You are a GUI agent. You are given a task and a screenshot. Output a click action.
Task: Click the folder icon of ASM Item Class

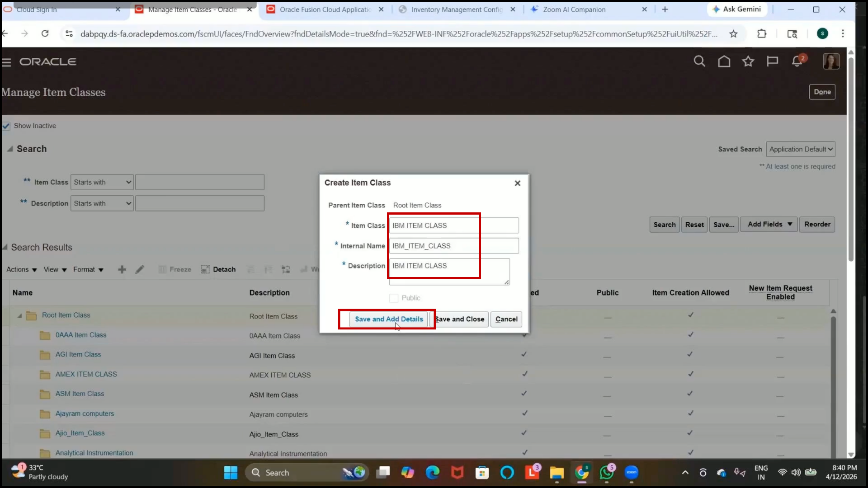(x=45, y=394)
